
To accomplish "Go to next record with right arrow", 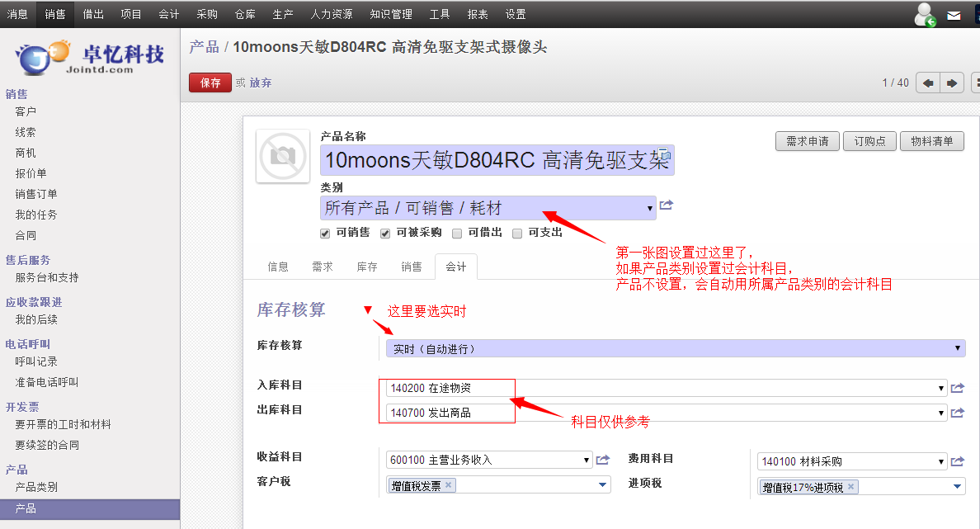I will pyautogui.click(x=952, y=83).
